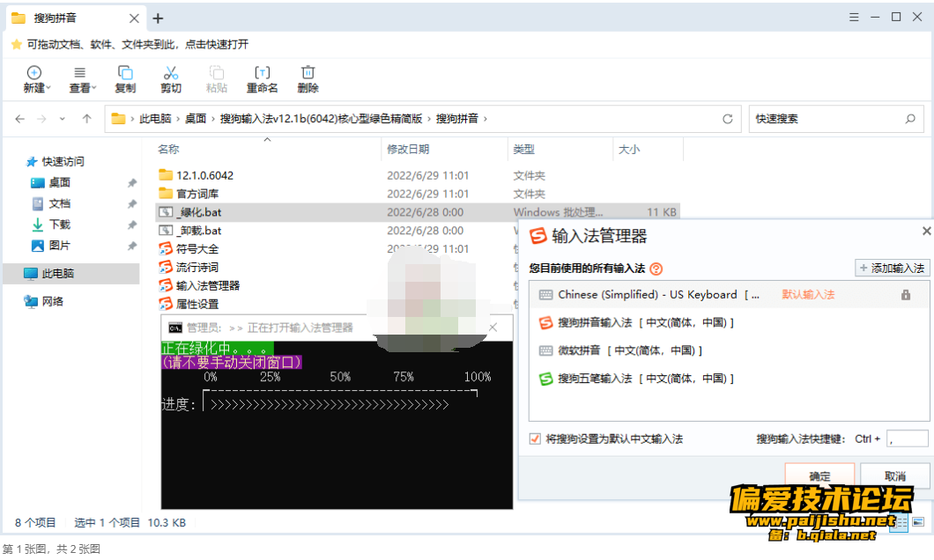The image size is (934, 560).
Task: Select the 官方词库 folder
Action: point(189,194)
